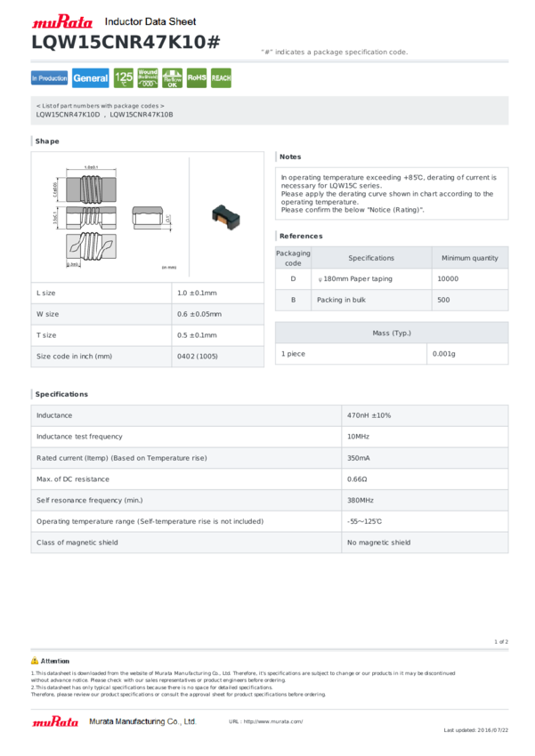The image size is (535, 756).
Task: Click the LQW15CNR47K10B part number
Action: [x=142, y=115]
